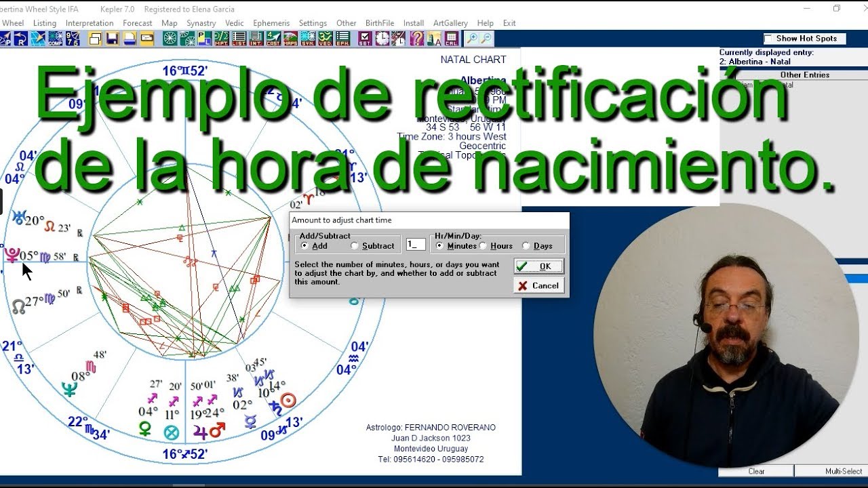Open the VED Vedic icon
The height and width of the screenshot is (488, 868).
[x=325, y=38]
